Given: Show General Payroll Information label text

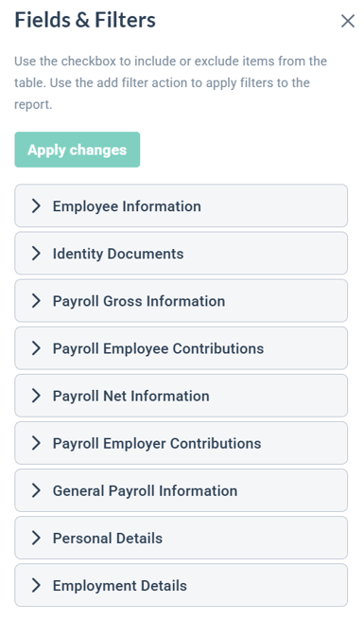Looking at the screenshot, I should 146,491.
